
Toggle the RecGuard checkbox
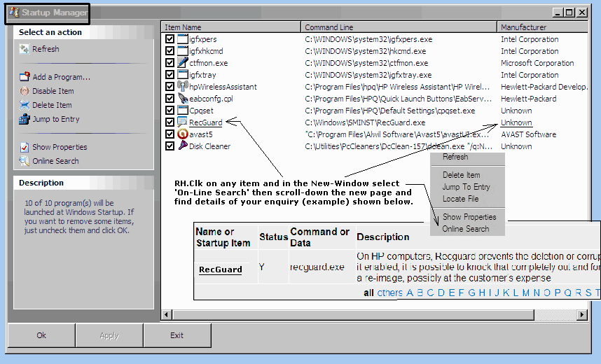pos(170,122)
